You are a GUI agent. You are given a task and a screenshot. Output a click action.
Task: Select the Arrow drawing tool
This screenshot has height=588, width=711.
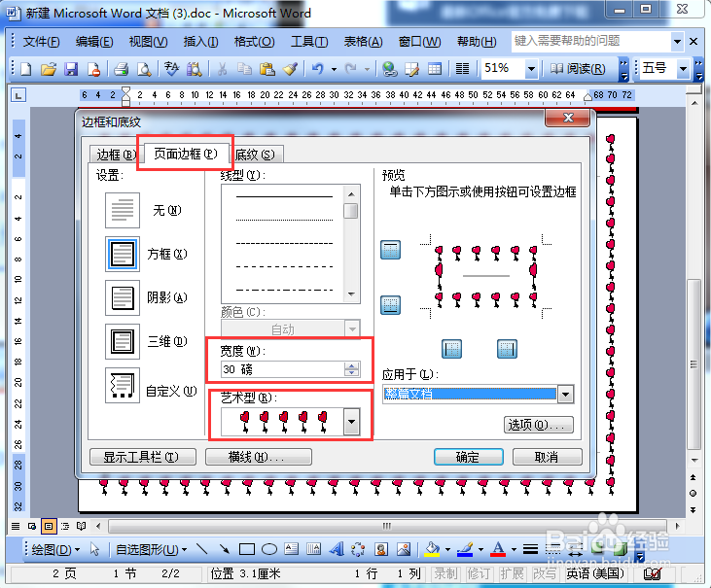224,549
